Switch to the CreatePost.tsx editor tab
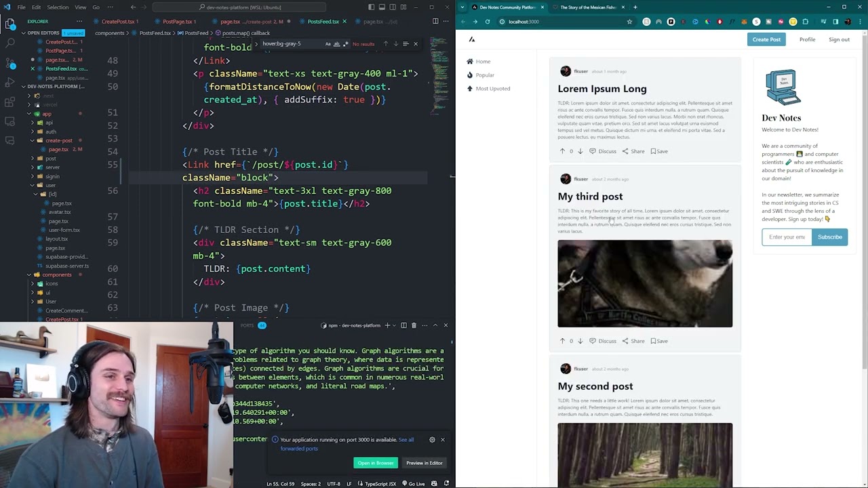Image resolution: width=868 pixels, height=488 pixels. [x=118, y=21]
